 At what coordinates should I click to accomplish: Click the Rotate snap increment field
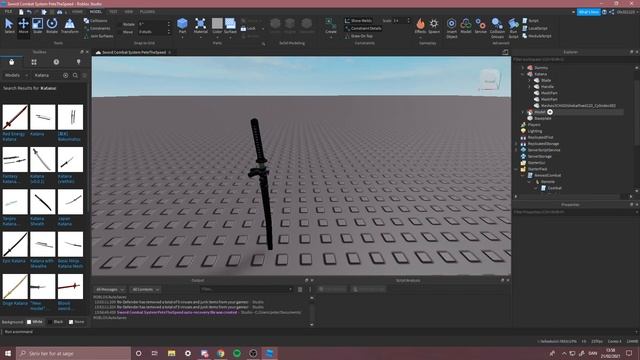(x=153, y=24)
